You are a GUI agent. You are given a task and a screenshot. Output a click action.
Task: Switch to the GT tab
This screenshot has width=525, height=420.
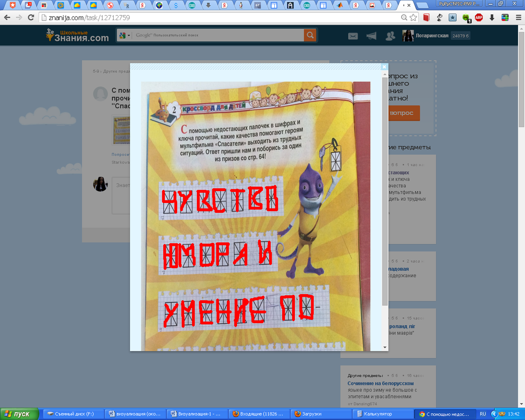(x=258, y=6)
